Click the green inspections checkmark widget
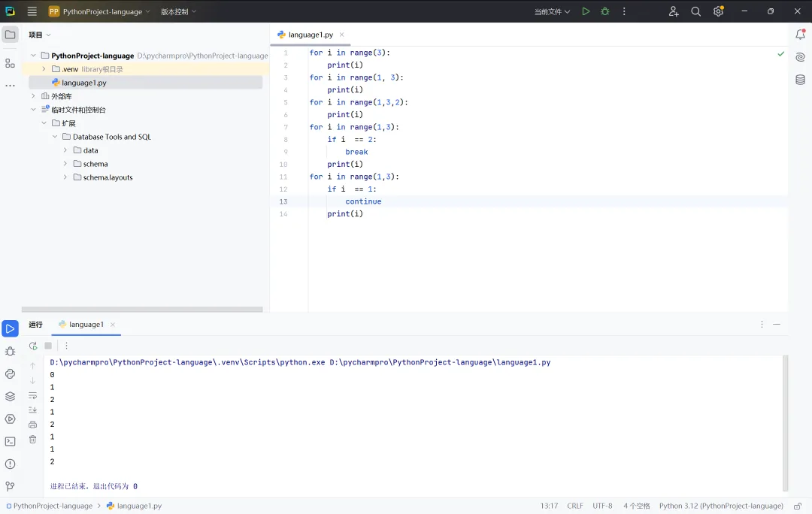This screenshot has height=514, width=812. (x=781, y=54)
